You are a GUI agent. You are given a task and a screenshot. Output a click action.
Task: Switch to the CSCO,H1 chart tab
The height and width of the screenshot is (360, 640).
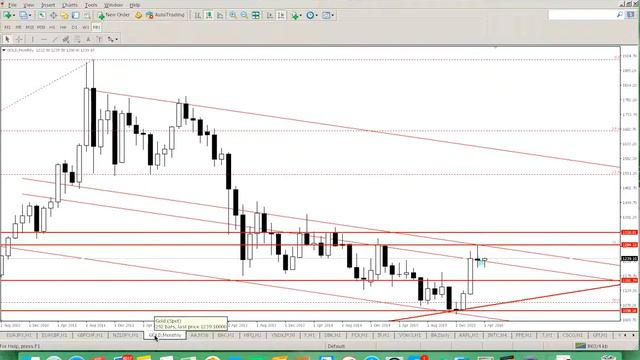pos(573,335)
